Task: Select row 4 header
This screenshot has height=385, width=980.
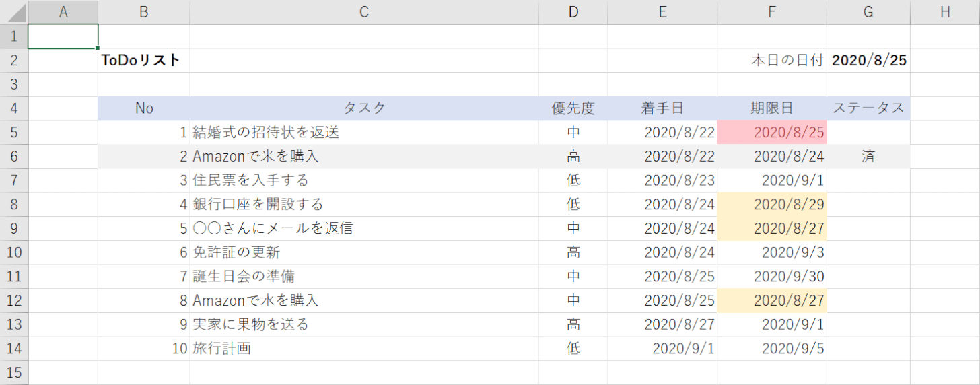Action: (14, 108)
